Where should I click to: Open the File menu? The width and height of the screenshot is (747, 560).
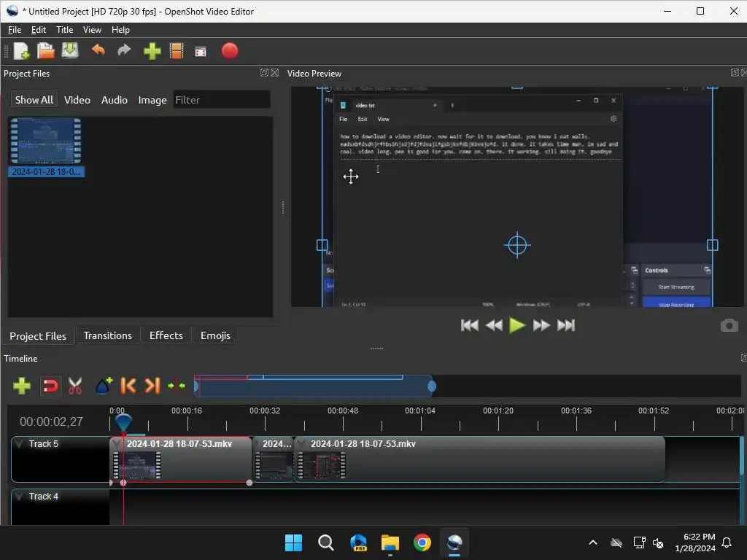tap(15, 29)
